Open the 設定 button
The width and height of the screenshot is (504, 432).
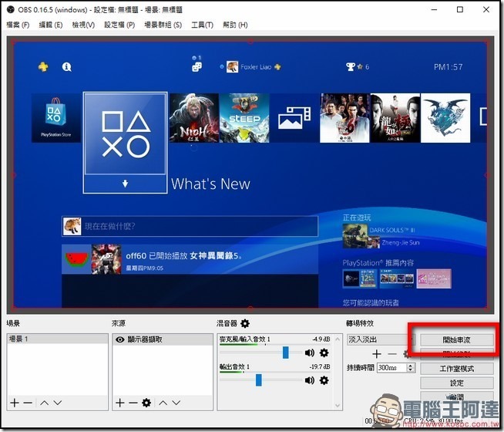[457, 383]
